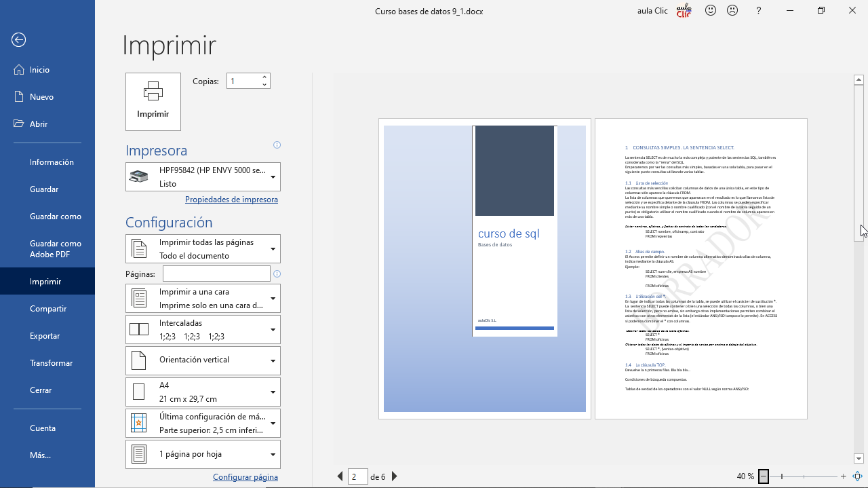This screenshot has width=868, height=488.
Task: Click the Configurar página link
Action: point(245,477)
